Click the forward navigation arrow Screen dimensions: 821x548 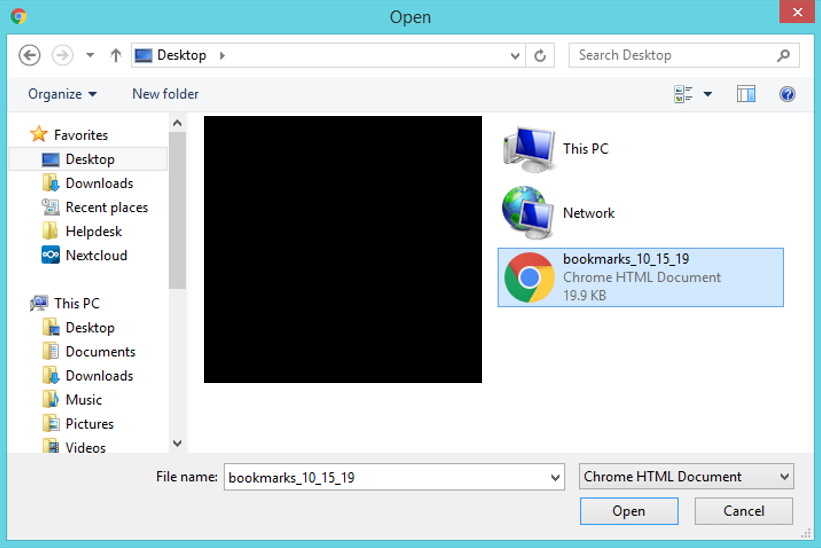62,55
